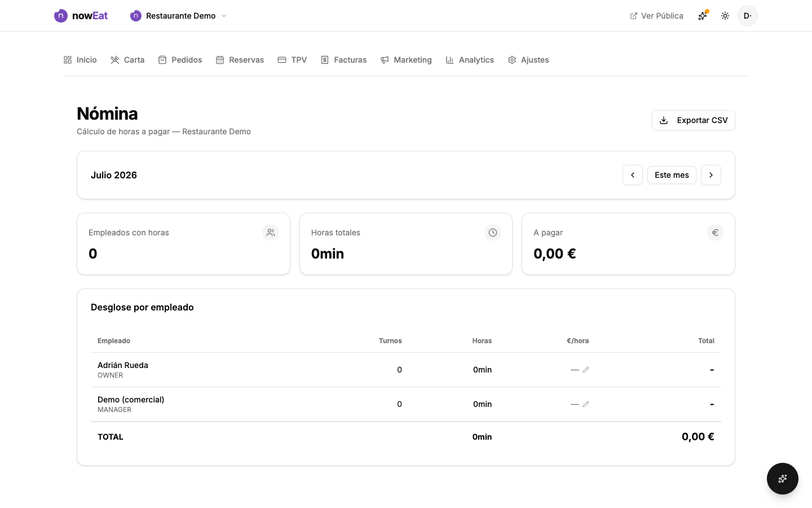
Task: Click the Restaurante Demo avatar icon
Action: click(x=135, y=16)
